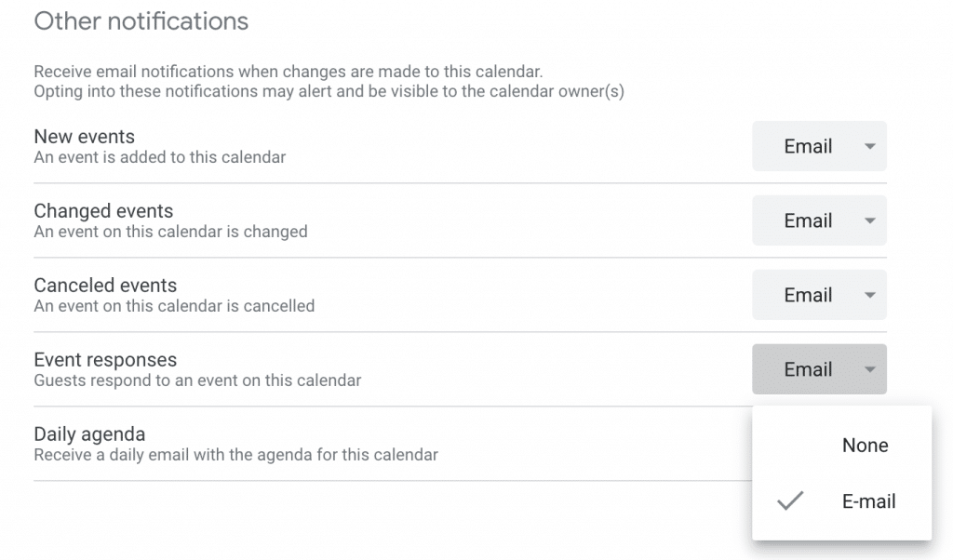Click the Event responses label

(x=105, y=360)
